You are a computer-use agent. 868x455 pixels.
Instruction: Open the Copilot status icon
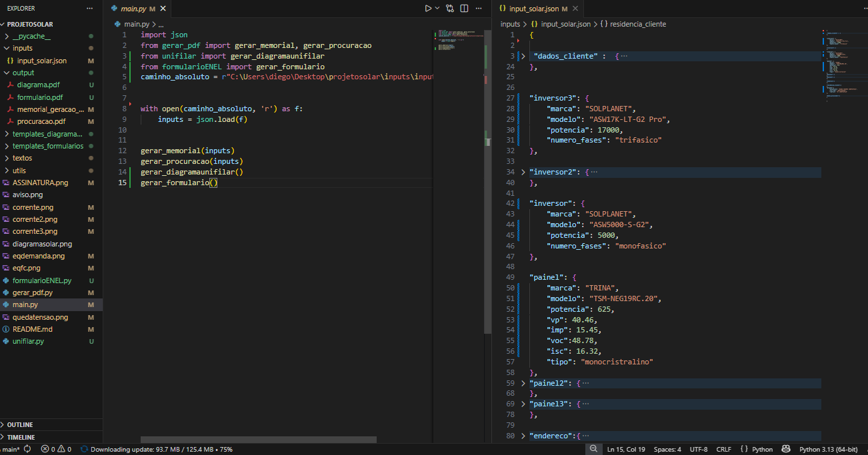[x=785, y=449]
